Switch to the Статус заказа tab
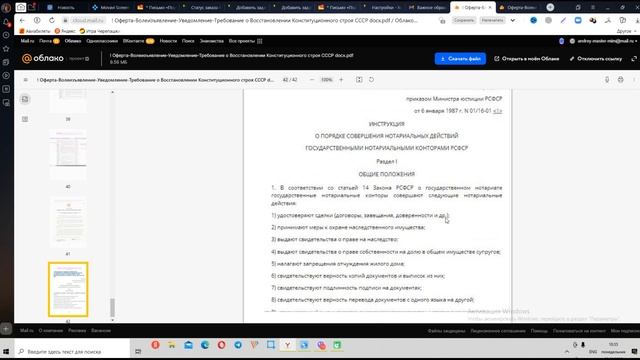Viewport: 640px width, 360px height. pyautogui.click(x=202, y=7)
